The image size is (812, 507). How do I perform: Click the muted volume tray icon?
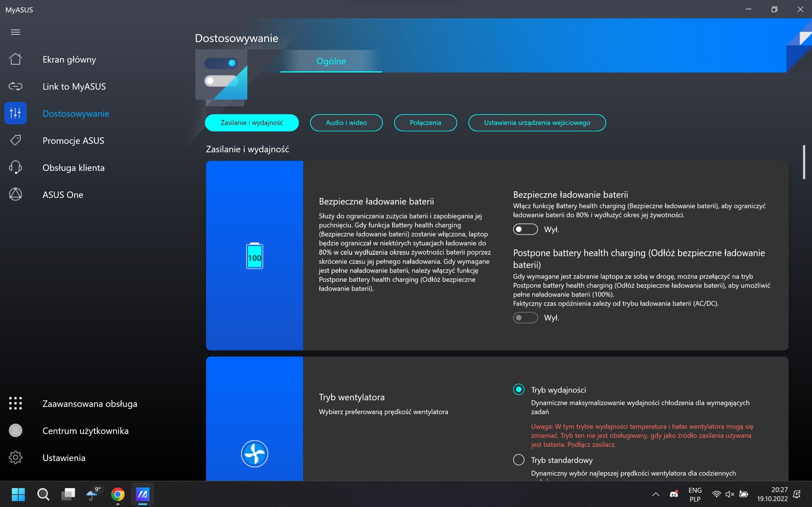(x=730, y=494)
